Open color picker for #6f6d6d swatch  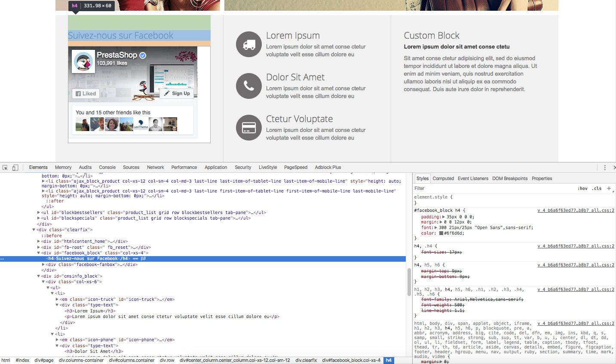441,233
